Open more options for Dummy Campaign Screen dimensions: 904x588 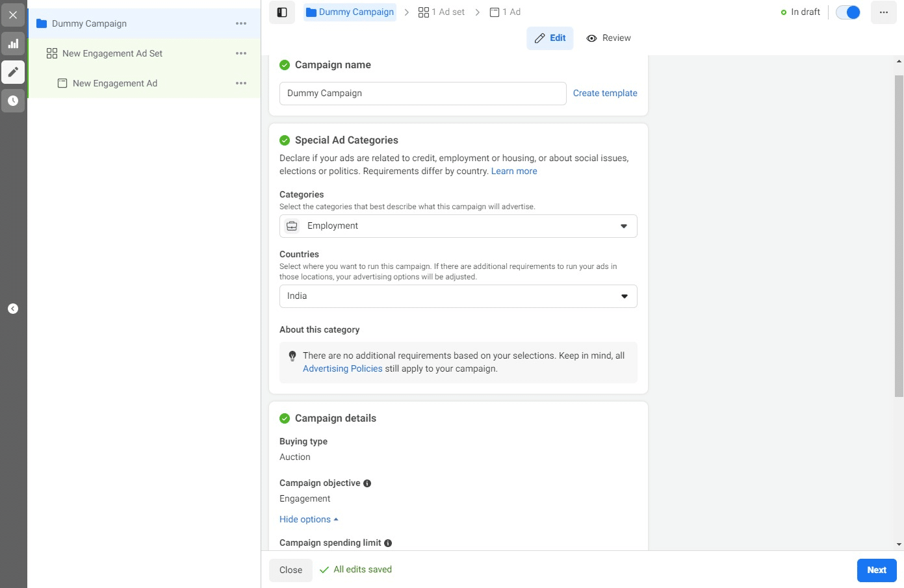click(241, 23)
